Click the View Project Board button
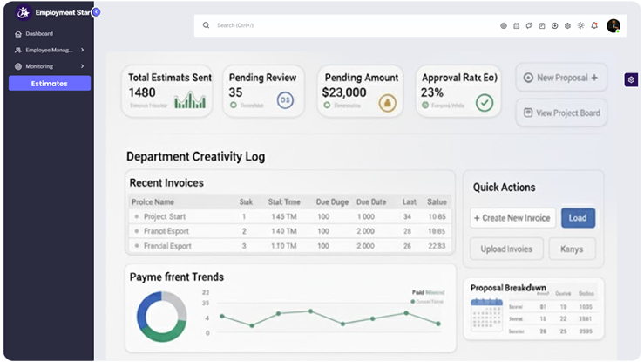Viewport: 644px width, 362px height. 561,113
